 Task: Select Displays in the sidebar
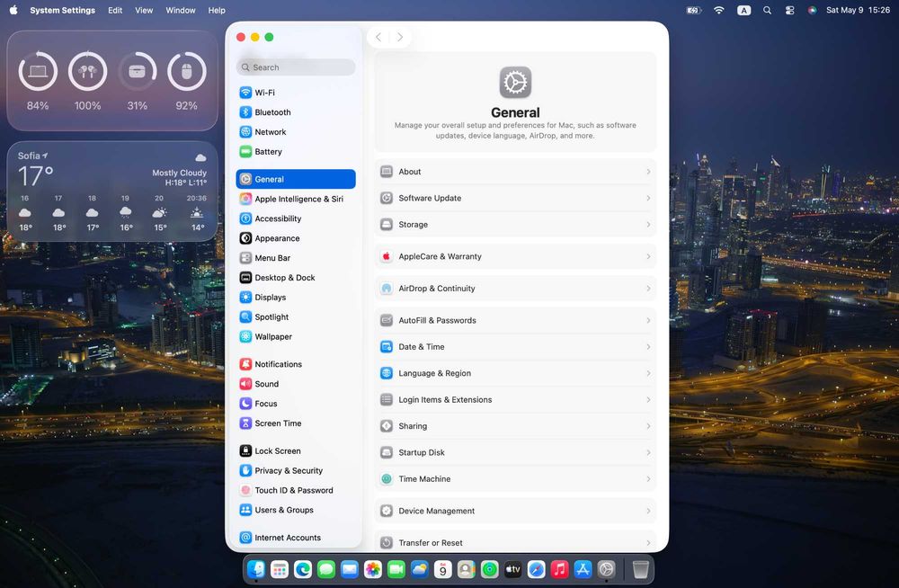(x=295, y=298)
